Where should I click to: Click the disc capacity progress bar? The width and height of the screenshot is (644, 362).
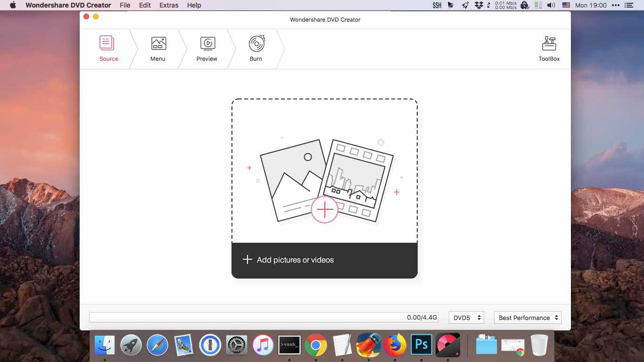click(x=264, y=317)
